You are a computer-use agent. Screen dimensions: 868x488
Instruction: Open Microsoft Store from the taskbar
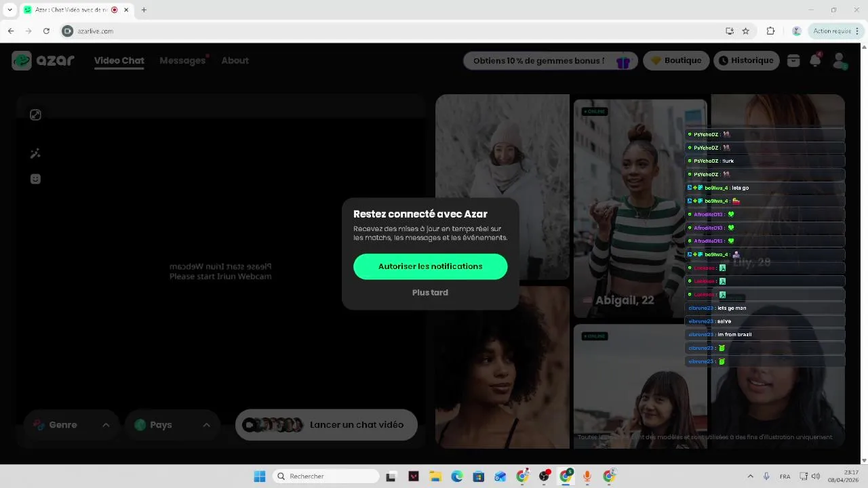click(478, 476)
